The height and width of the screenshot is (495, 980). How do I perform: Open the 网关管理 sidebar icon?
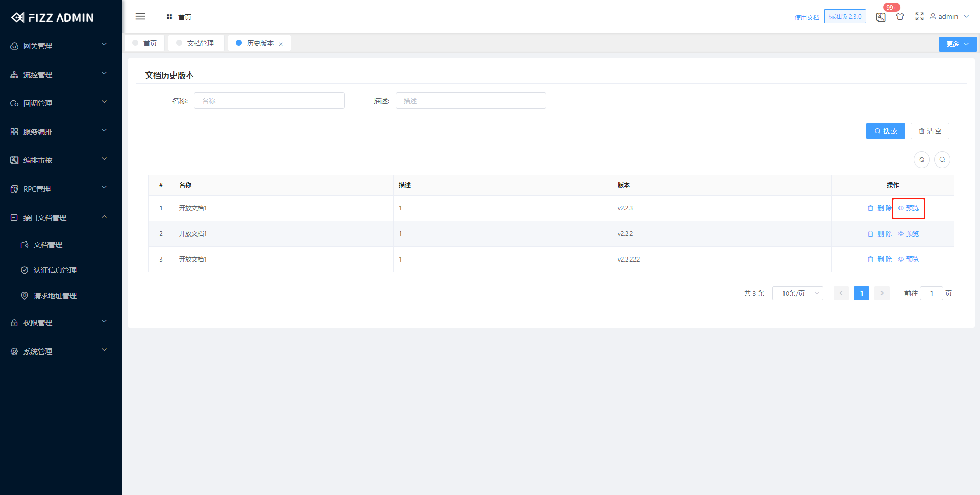(14, 45)
